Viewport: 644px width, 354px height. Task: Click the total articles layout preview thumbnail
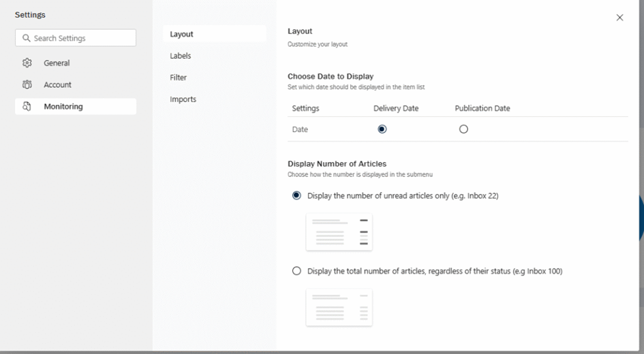tap(339, 307)
